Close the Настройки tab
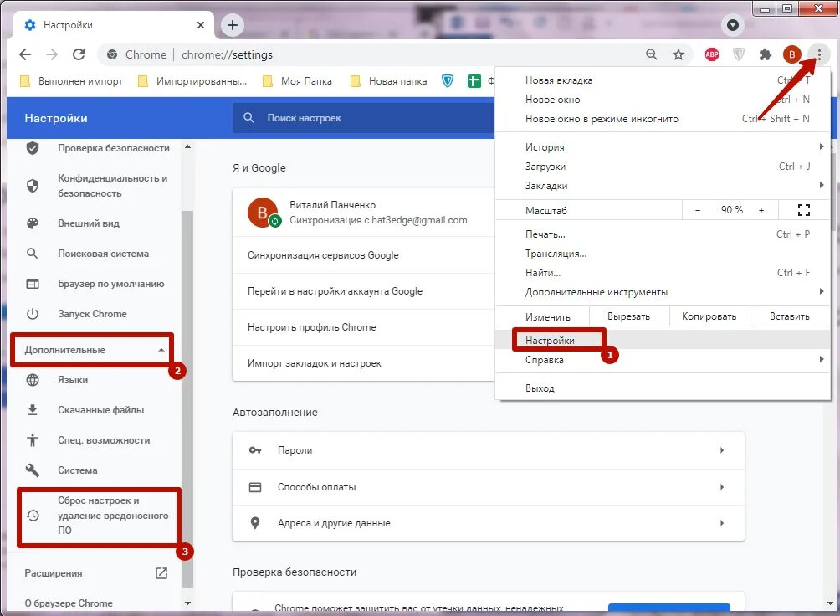840x616 pixels. point(200,24)
